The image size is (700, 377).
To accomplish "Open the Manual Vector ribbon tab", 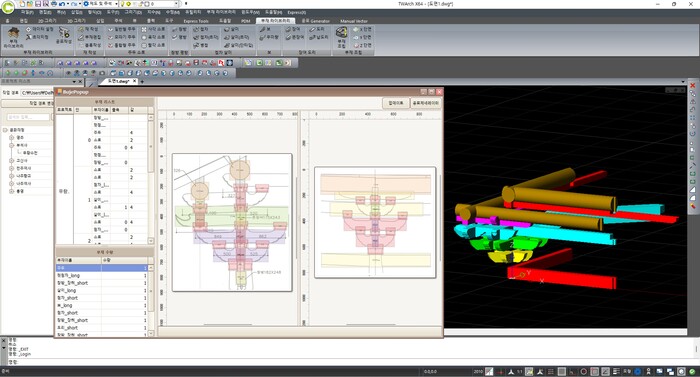I will pyautogui.click(x=354, y=21).
